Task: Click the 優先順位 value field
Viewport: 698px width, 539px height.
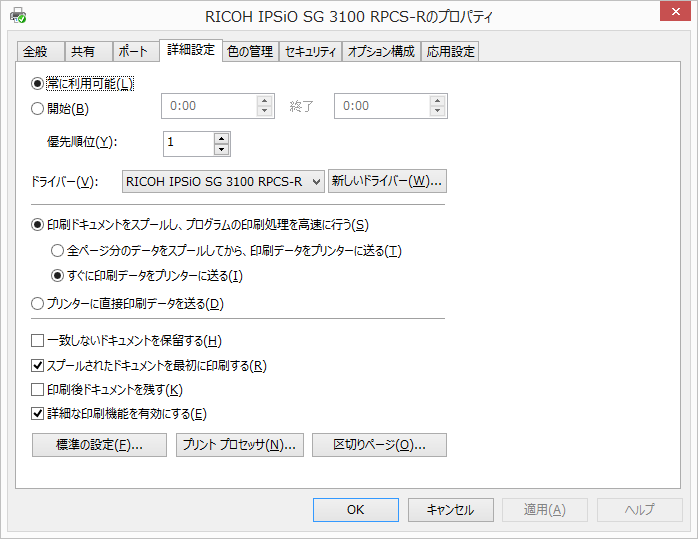Action: (x=189, y=144)
